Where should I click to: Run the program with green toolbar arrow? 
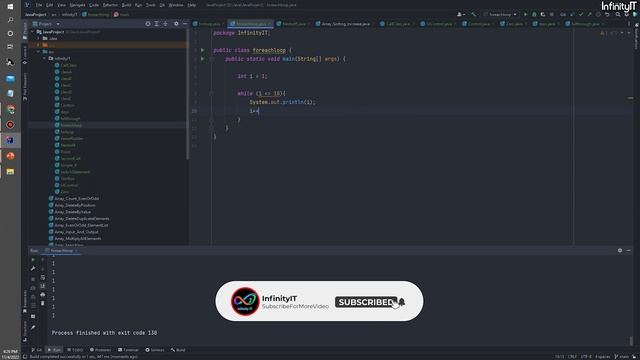click(x=525, y=14)
